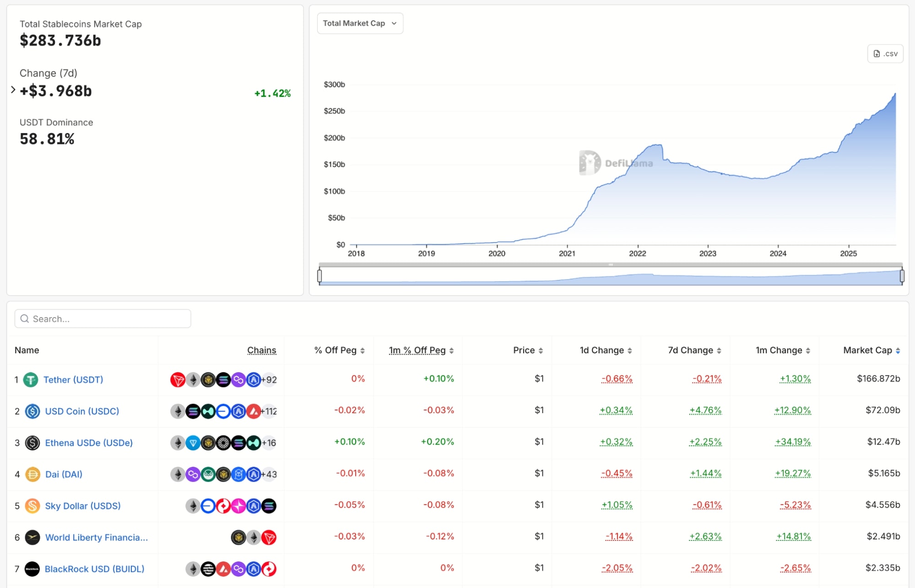Click Sky Dollar 1m change -5.23%
The height and width of the screenshot is (588, 915).
pos(796,505)
